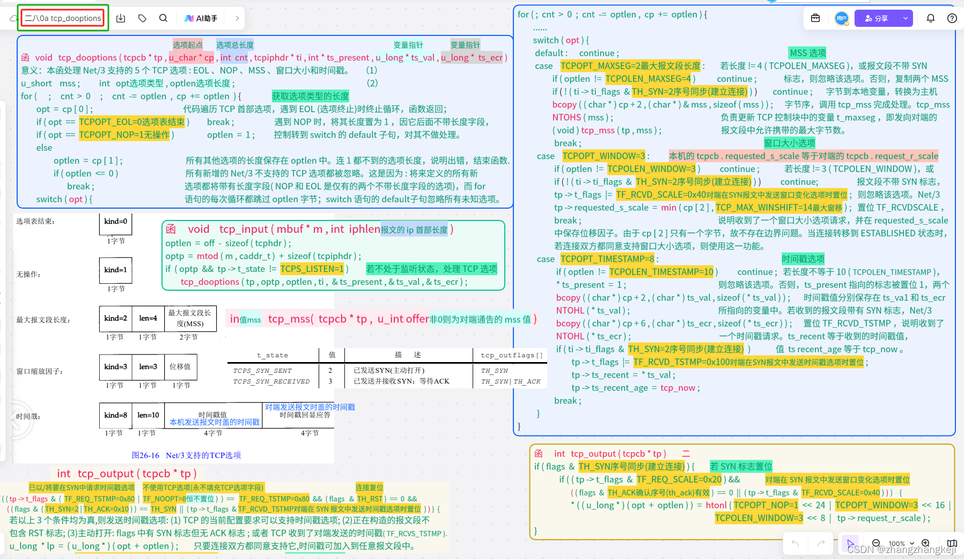Screen dimensions: 964x560
Task: Click the kind=1 box
Action: tap(115, 270)
